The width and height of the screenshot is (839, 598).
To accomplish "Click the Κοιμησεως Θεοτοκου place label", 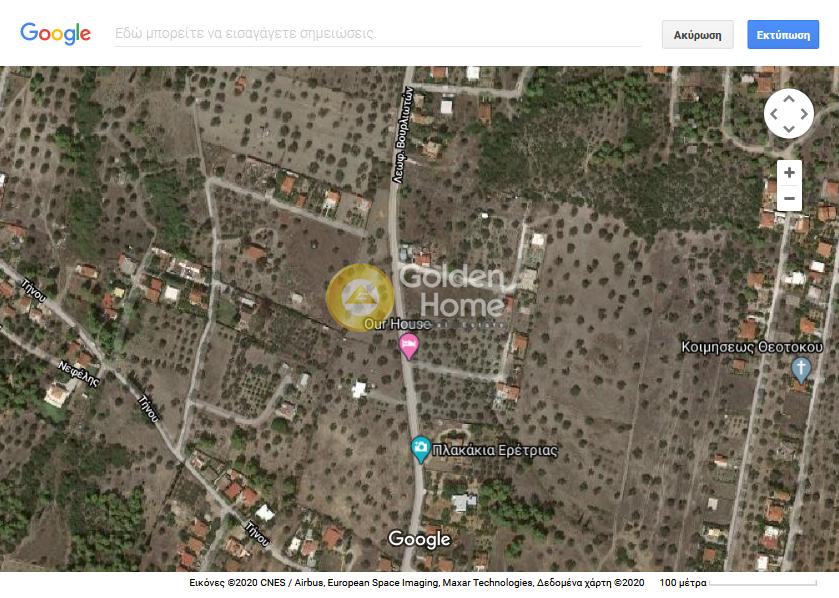I will click(x=752, y=347).
